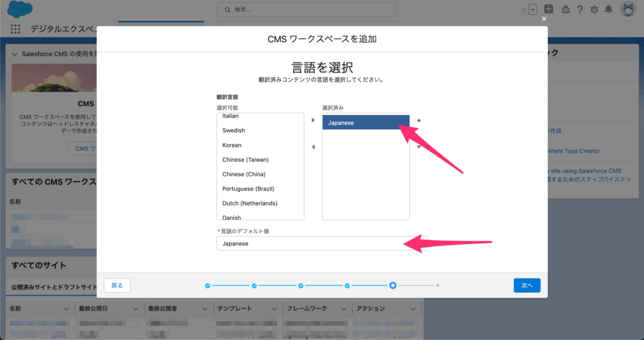Open the テンプレート column dropdown
644x340 pixels.
[274, 309]
